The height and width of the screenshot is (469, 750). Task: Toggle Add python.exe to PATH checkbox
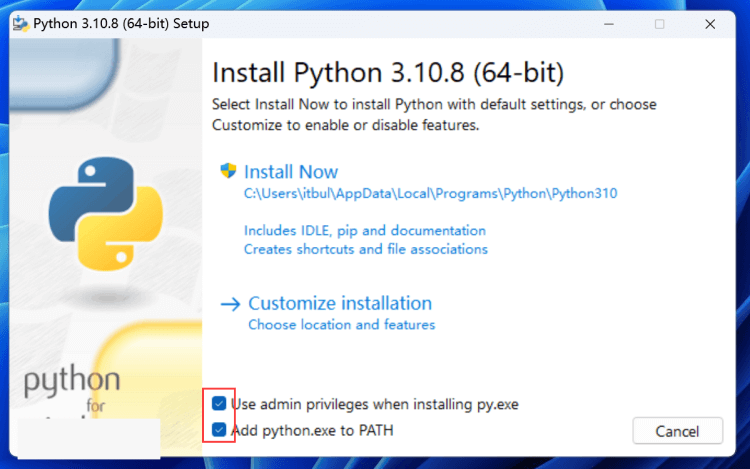pos(219,429)
